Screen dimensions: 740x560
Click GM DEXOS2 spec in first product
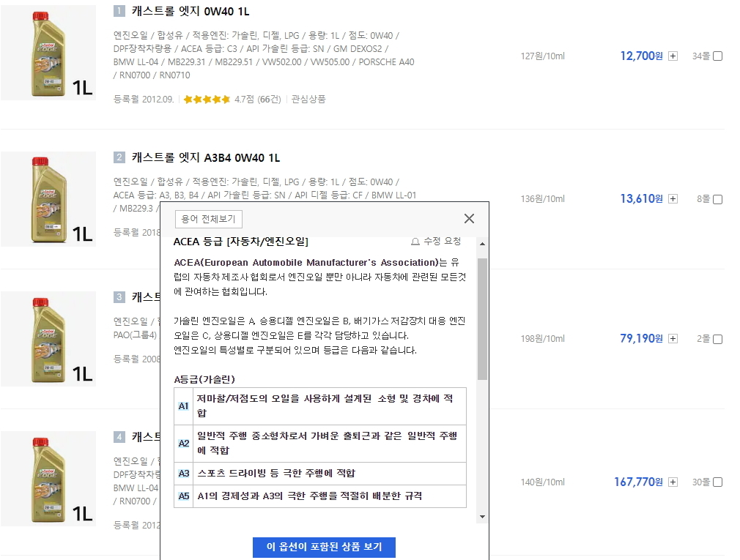click(x=358, y=48)
